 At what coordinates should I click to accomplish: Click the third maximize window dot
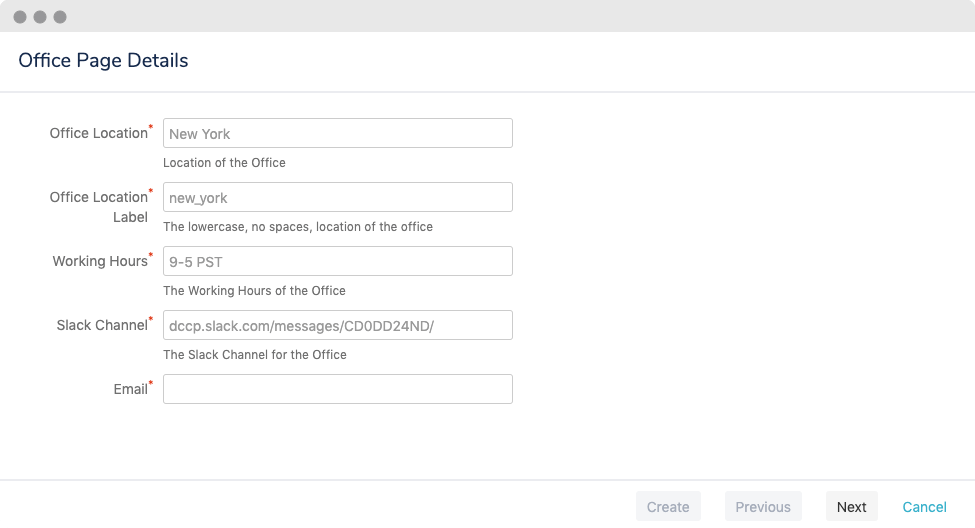point(60,17)
